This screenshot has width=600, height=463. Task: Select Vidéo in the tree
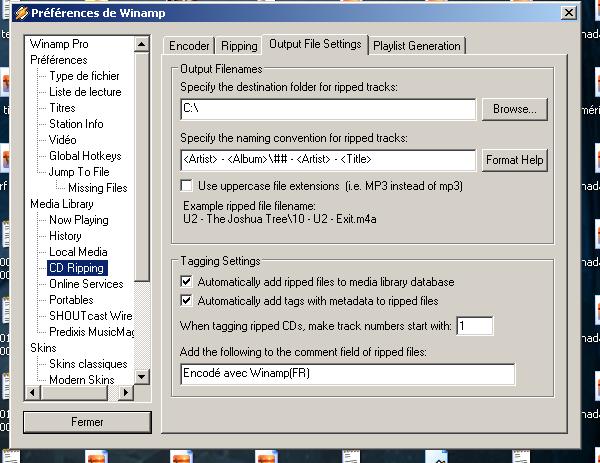click(x=62, y=140)
